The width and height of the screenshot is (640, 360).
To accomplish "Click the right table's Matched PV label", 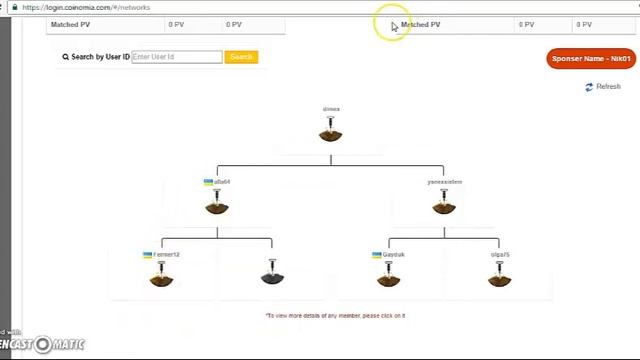I will (420, 24).
